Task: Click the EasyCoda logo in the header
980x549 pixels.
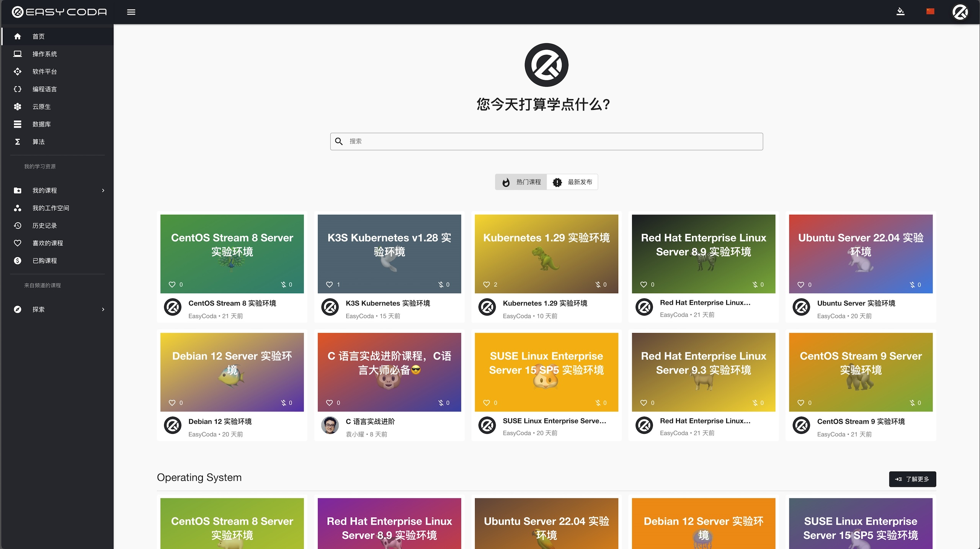Action: point(59,12)
